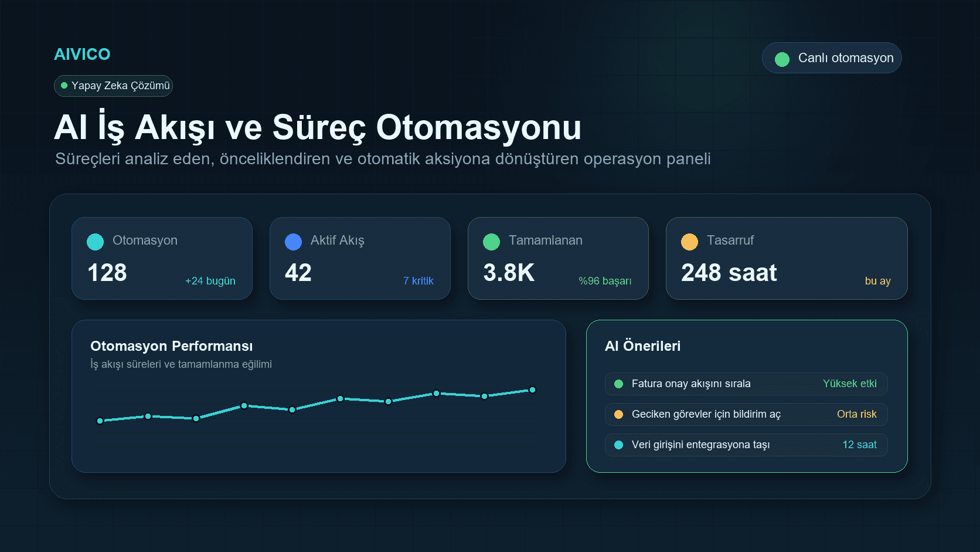
Task: Click the green dot beside Fatura onay suggestion
Action: click(x=618, y=384)
